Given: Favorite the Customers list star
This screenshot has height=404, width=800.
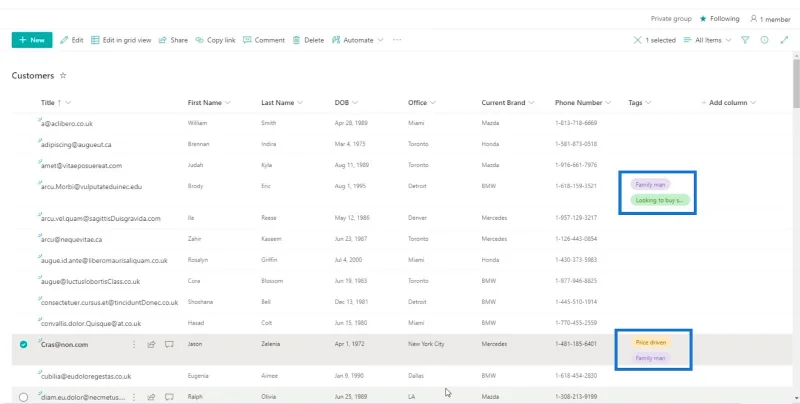Looking at the screenshot, I should [63, 75].
